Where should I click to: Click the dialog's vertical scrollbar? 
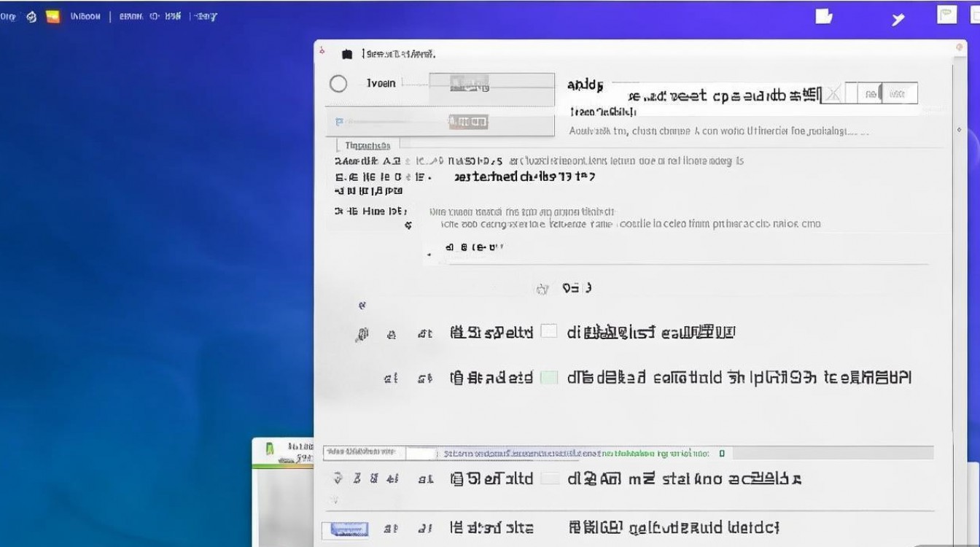960,219
